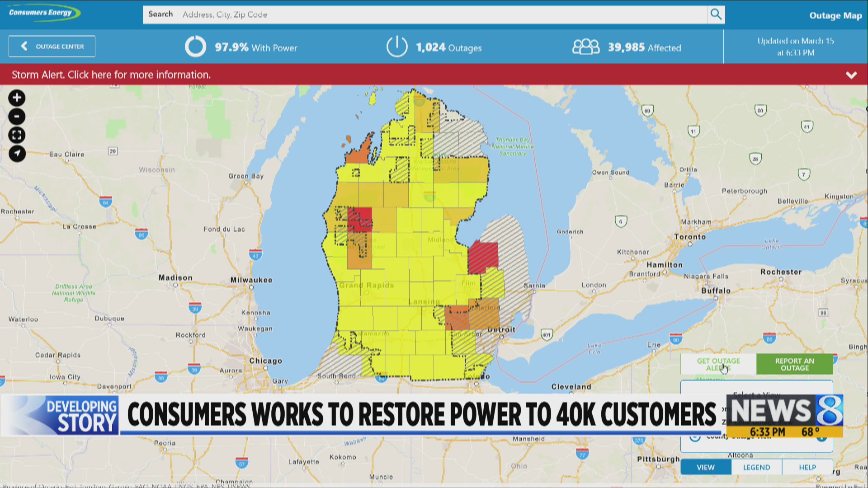Toggle fullscreen map view icon
This screenshot has width=868, height=488.
(x=17, y=135)
